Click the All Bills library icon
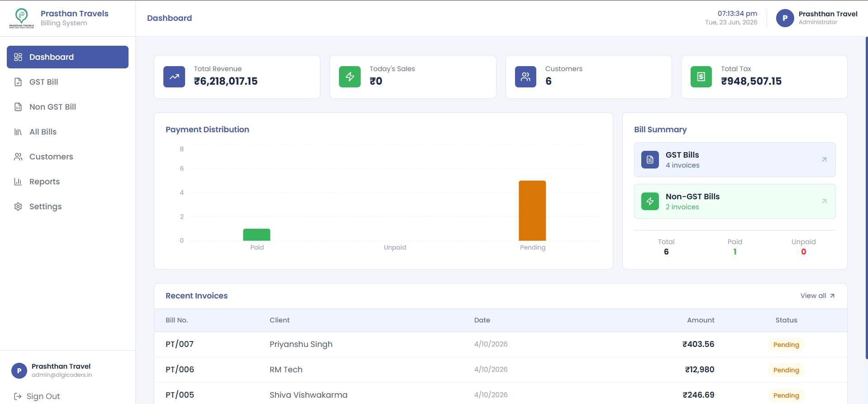868x404 pixels. (x=18, y=132)
